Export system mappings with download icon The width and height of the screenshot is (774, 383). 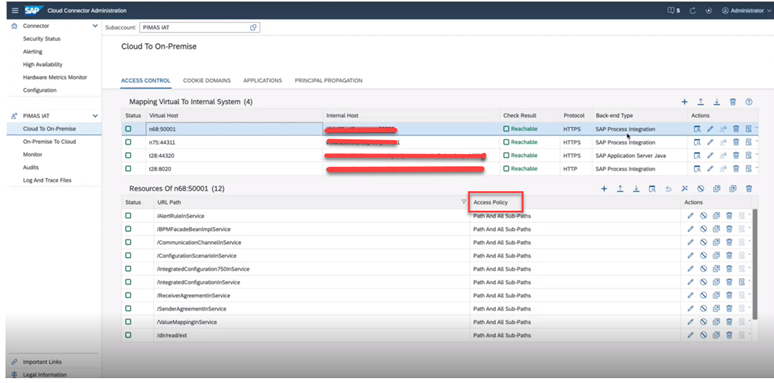tap(717, 102)
